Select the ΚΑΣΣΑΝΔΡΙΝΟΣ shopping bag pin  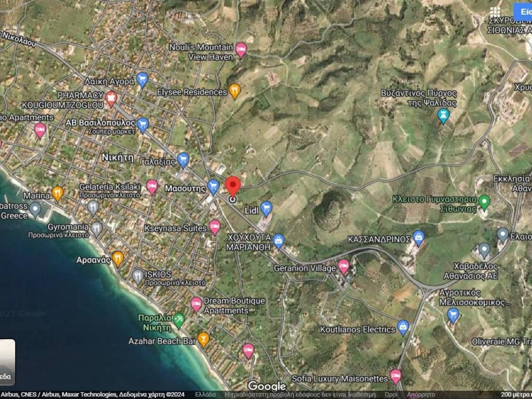point(419,238)
